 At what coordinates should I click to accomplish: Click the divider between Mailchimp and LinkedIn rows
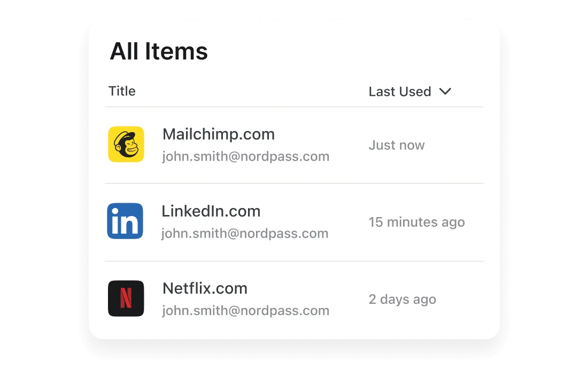click(294, 183)
